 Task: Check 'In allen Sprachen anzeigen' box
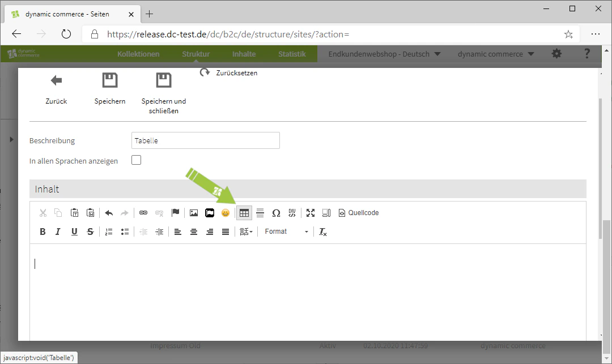(x=136, y=160)
